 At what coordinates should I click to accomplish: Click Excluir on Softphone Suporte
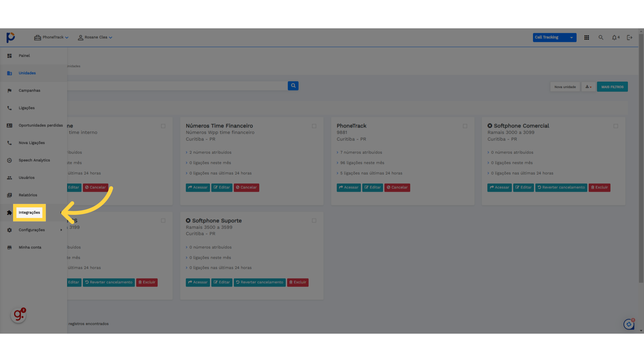click(x=298, y=282)
